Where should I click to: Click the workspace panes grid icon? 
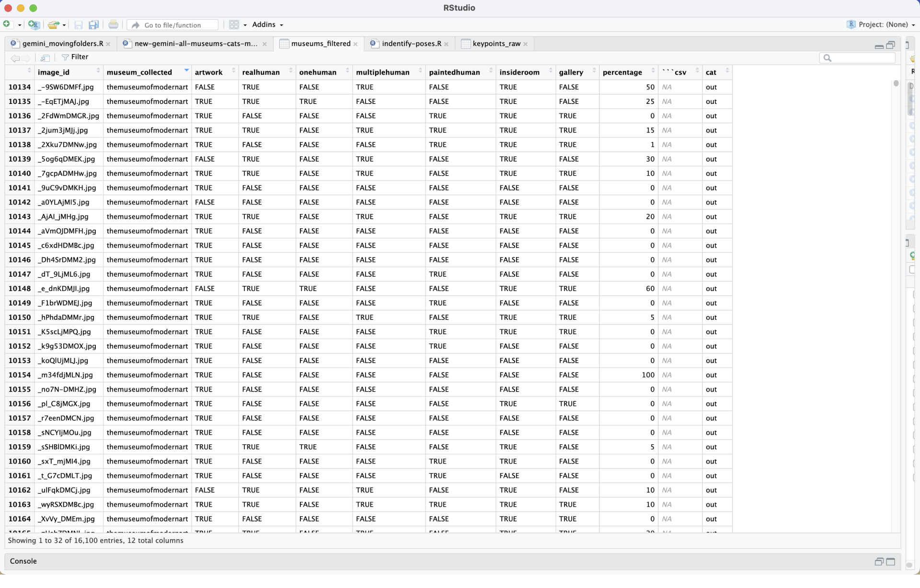[x=234, y=24]
